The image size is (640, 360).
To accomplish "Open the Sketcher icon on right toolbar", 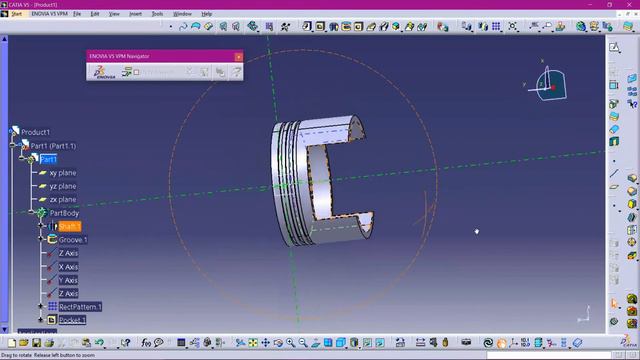I will coord(614,47).
